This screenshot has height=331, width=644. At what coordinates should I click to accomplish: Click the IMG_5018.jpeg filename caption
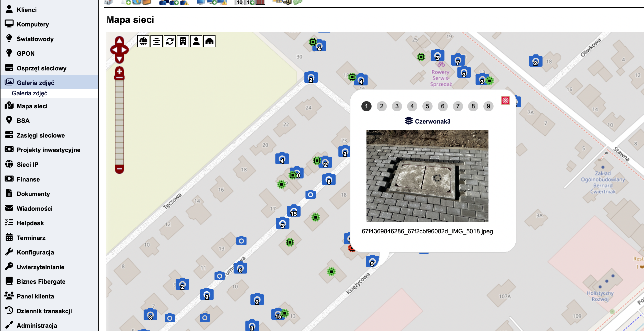coord(427,231)
